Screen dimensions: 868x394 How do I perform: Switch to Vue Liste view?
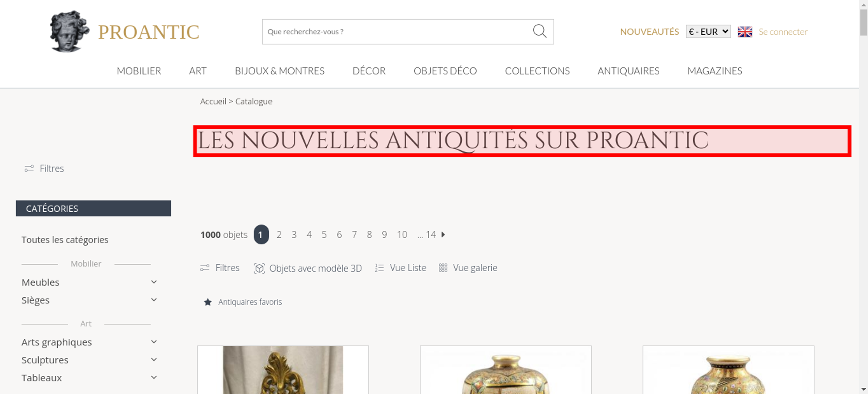point(401,268)
